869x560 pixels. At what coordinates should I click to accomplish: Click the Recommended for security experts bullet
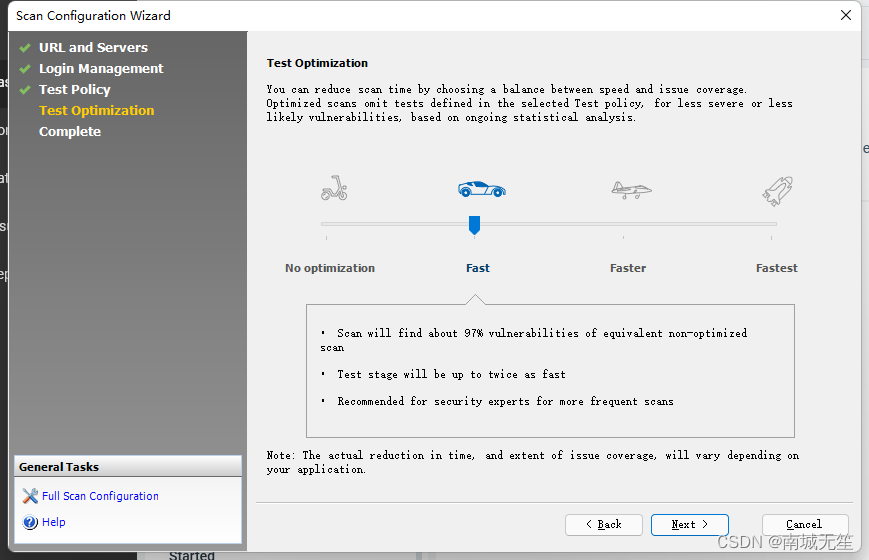pyautogui.click(x=505, y=401)
